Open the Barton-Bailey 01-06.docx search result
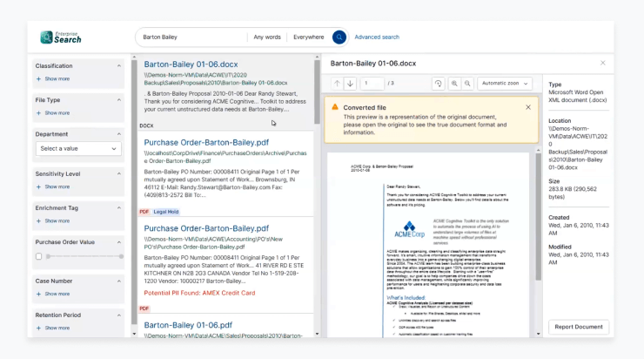644x359 pixels. click(191, 64)
